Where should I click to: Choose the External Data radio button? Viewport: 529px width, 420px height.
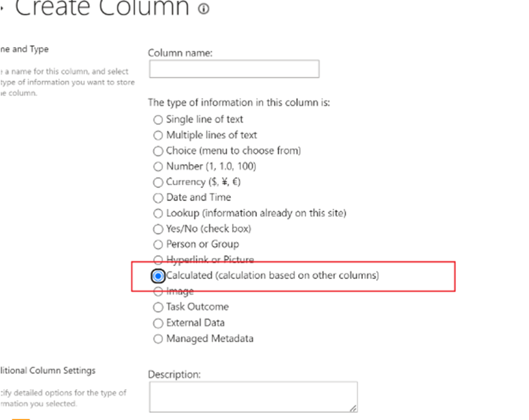tap(158, 323)
